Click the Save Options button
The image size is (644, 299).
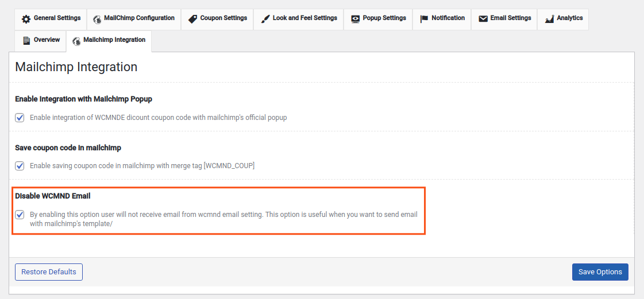click(x=600, y=272)
